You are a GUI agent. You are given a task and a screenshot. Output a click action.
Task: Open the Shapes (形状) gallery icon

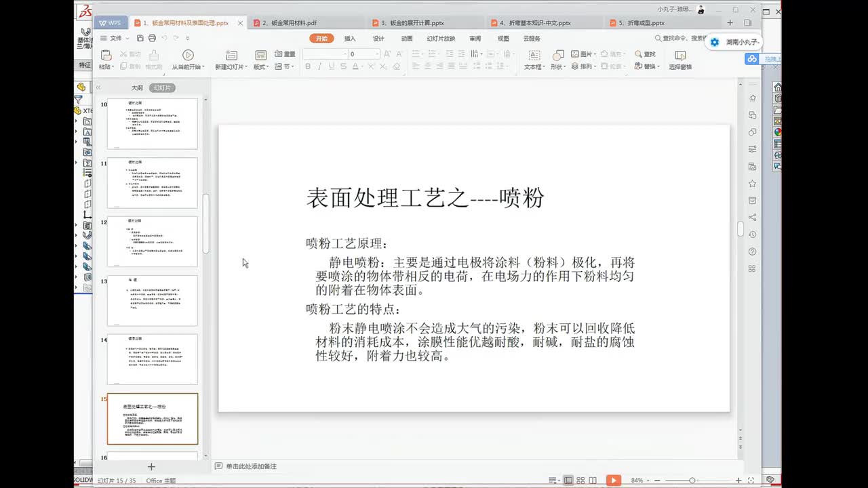click(558, 55)
